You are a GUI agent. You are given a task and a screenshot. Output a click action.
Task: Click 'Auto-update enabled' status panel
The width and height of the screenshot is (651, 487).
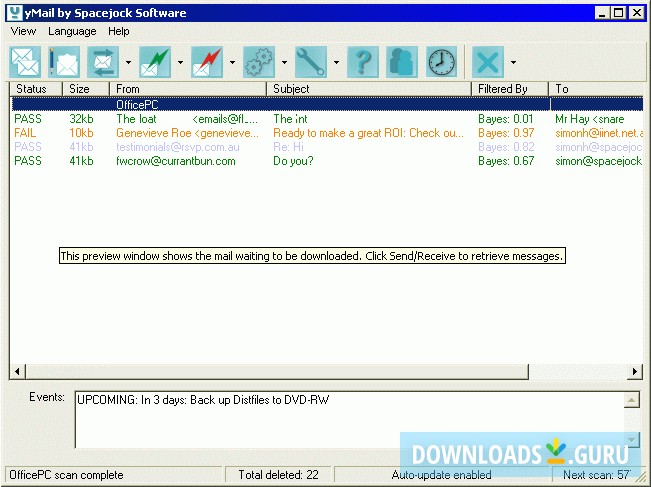(441, 475)
